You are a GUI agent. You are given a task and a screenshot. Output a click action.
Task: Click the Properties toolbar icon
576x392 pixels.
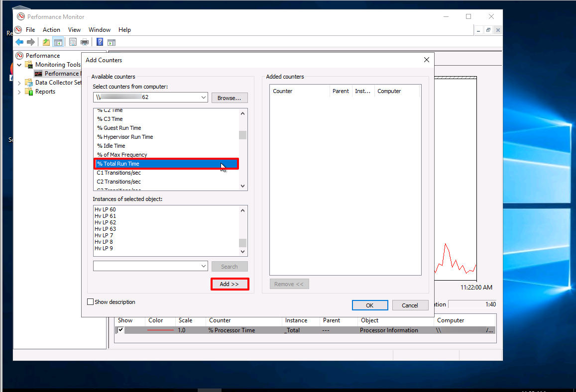coord(73,42)
